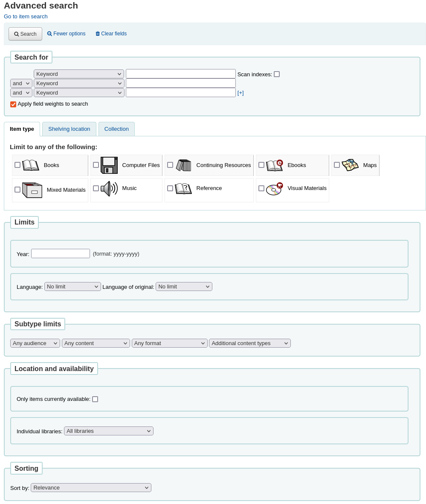
Task: Open the first Keyword search dropdown
Action: 78,74
